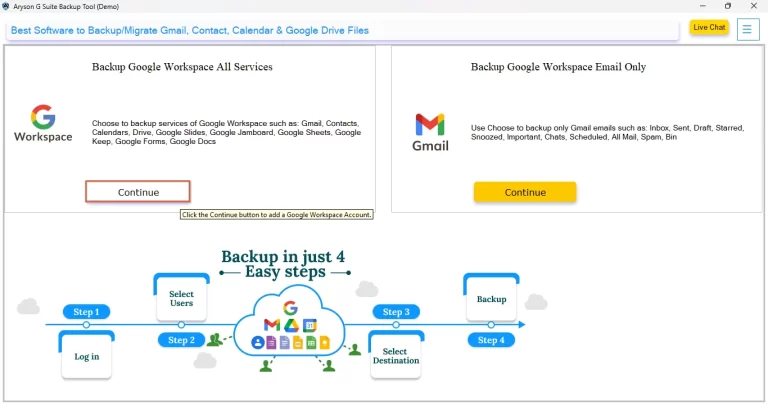The image size is (768, 405).
Task: Click the green Google Sheets icon in cloud
Action: click(311, 342)
